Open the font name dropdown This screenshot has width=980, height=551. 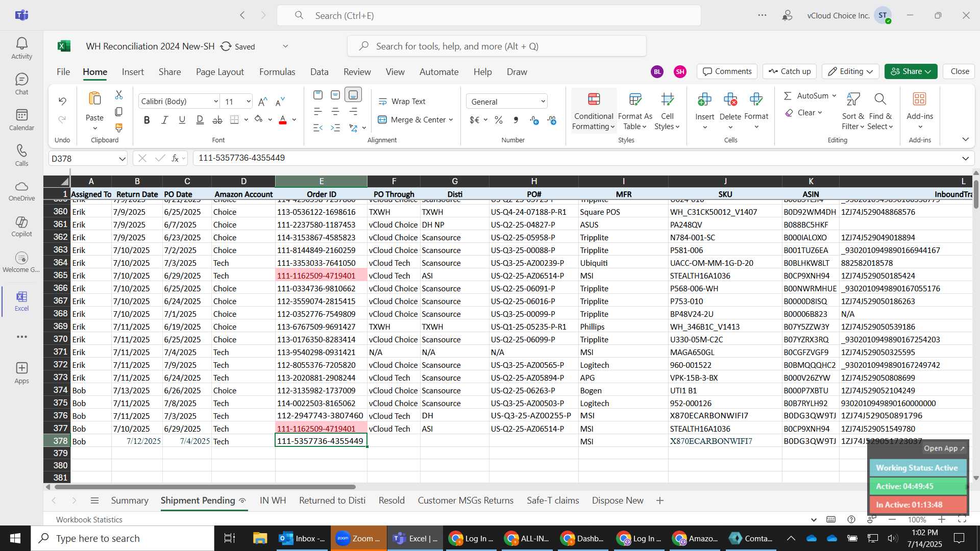tap(216, 102)
